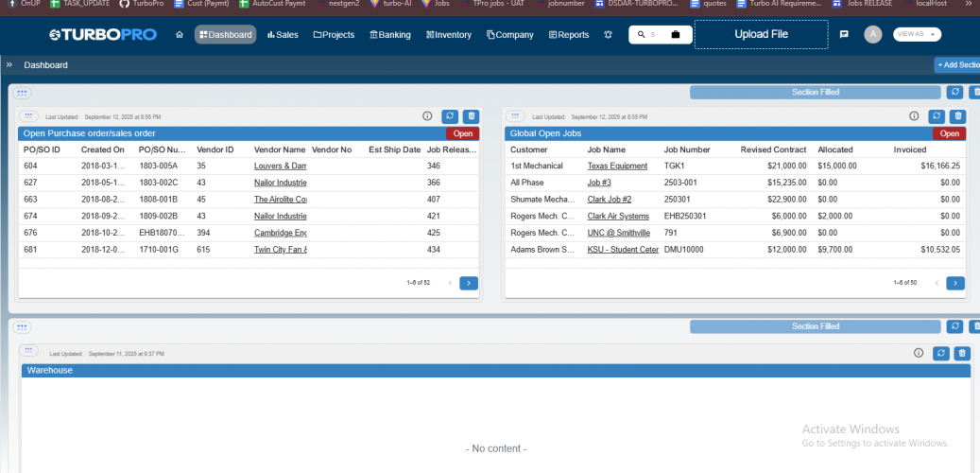Refresh the first dashboard section

point(954,92)
